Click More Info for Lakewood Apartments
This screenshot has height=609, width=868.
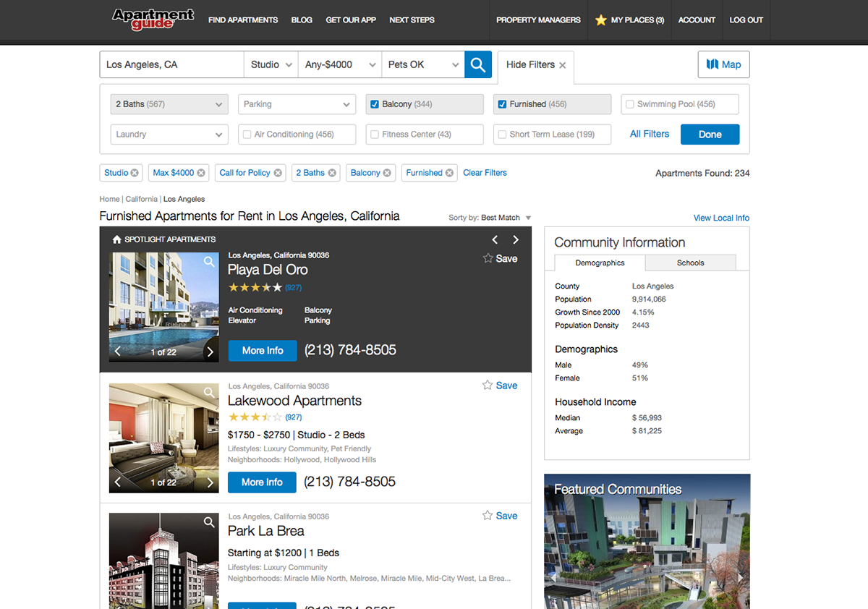(262, 482)
